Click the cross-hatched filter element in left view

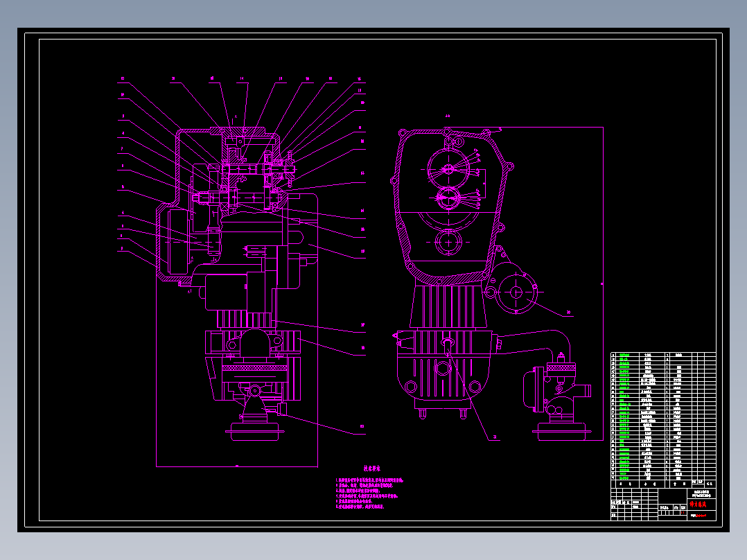tap(254, 368)
